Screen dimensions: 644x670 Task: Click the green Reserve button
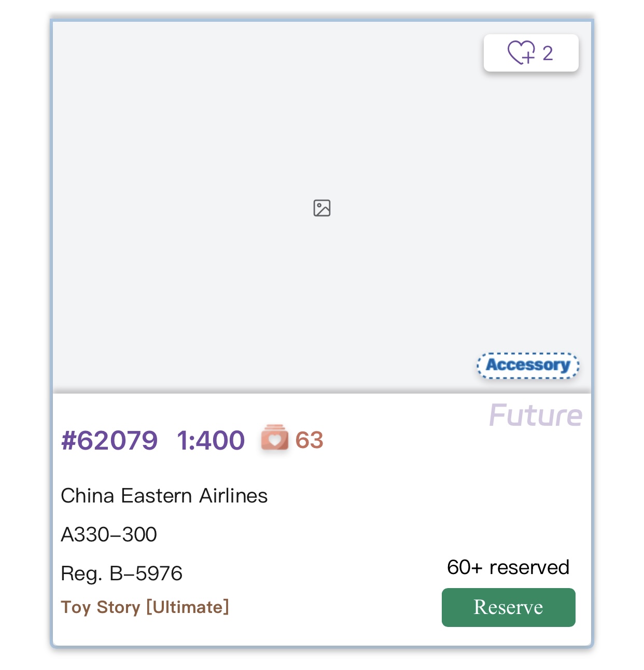point(509,607)
